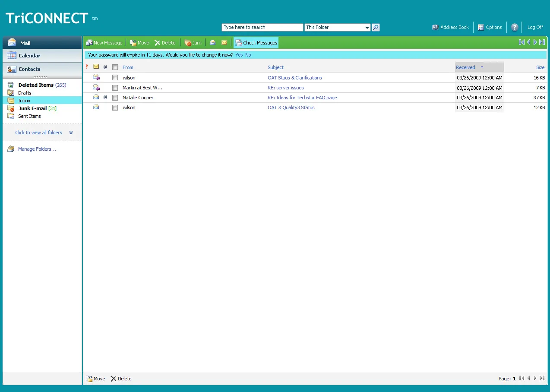Click attachment paperclip on Natalie Cooper row
The height and width of the screenshot is (392, 550).
pos(105,98)
